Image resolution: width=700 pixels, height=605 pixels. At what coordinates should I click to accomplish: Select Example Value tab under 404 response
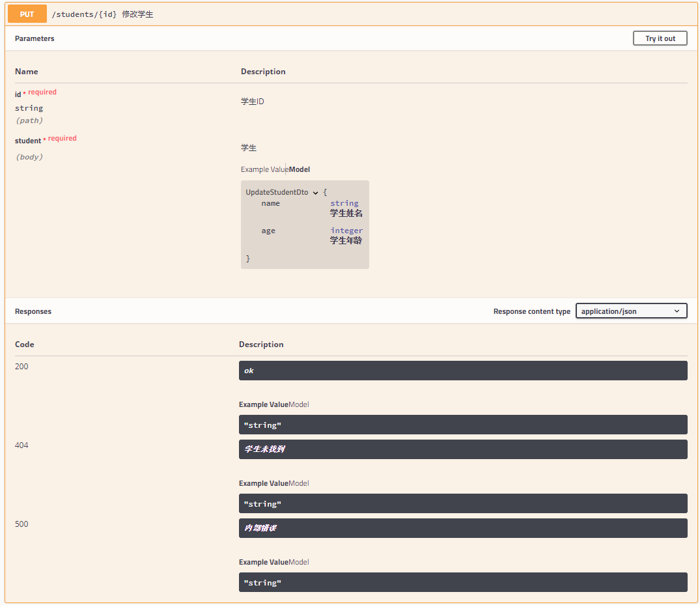tap(263, 484)
